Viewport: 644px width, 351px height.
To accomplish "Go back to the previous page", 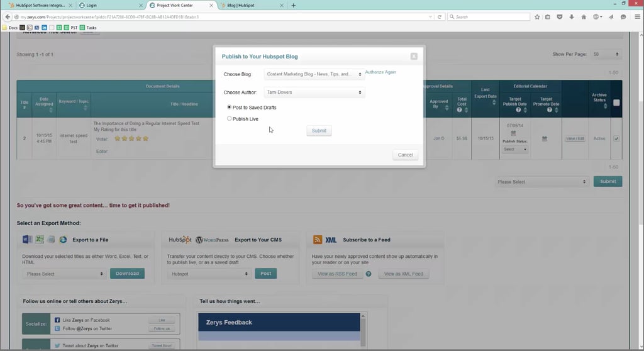I will click(x=8, y=17).
